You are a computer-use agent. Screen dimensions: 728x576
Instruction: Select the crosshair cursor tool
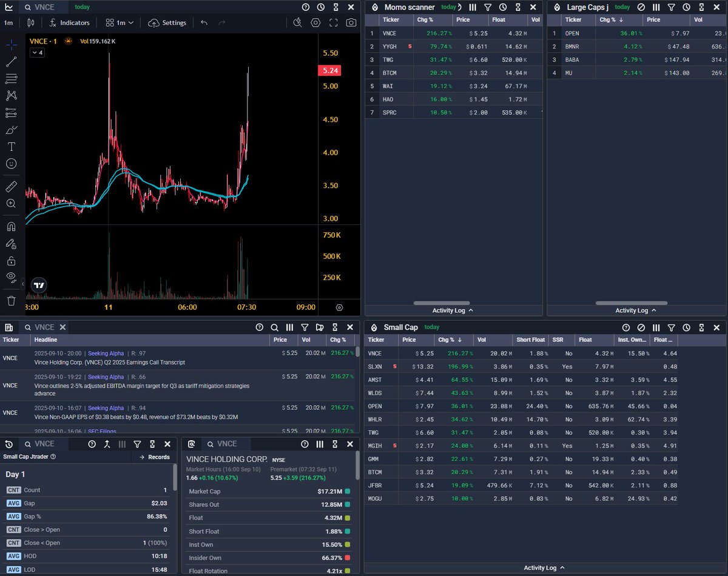pyautogui.click(x=13, y=44)
